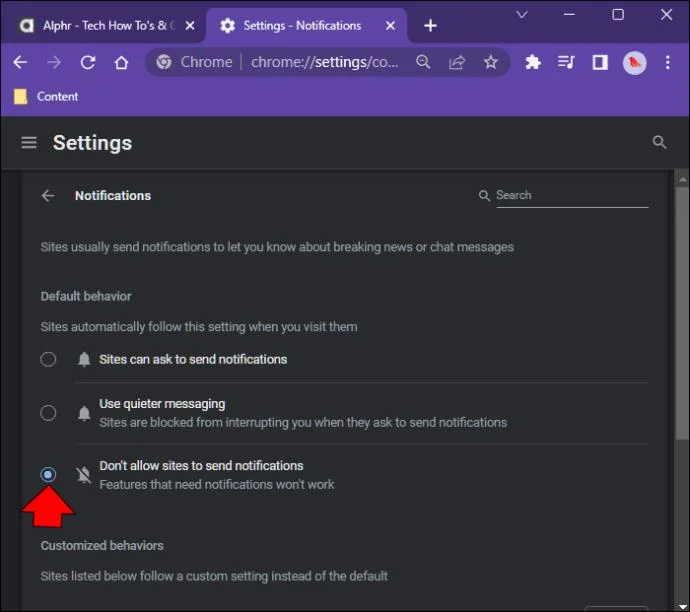Select Sites can ask to send notifications
The width and height of the screenshot is (690, 612).
click(x=48, y=359)
